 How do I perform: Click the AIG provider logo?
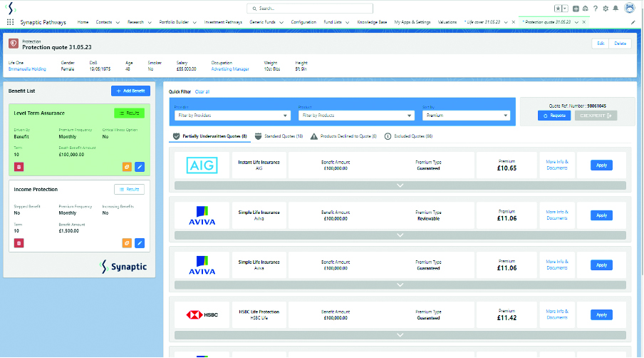[202, 165]
